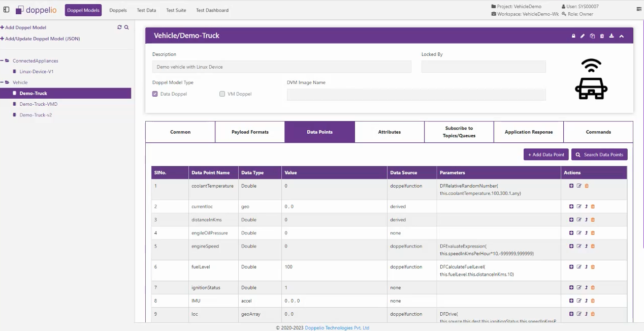644x331 pixels.
Task: Collapse the Vehicle/Demo-Truck panel with chevron
Action: coord(622,36)
